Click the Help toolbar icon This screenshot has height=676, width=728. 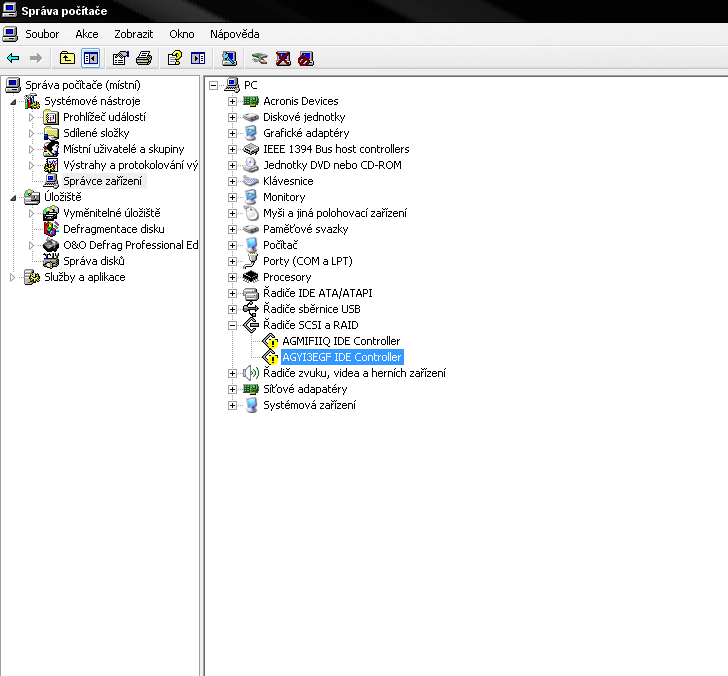click(175, 58)
